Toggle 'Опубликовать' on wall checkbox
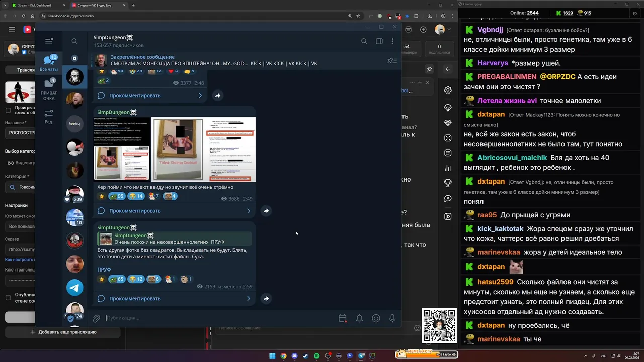Image resolution: width=644 pixels, height=362 pixels. [x=8, y=297]
